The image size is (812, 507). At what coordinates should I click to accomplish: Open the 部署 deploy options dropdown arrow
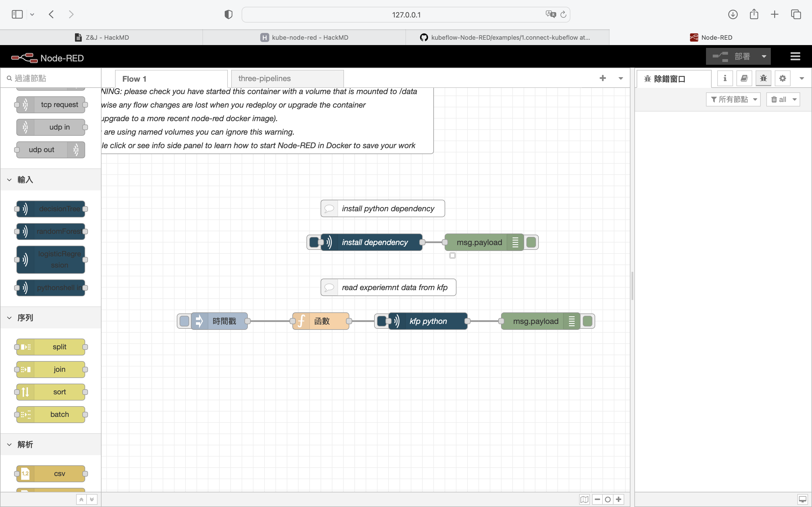764,56
